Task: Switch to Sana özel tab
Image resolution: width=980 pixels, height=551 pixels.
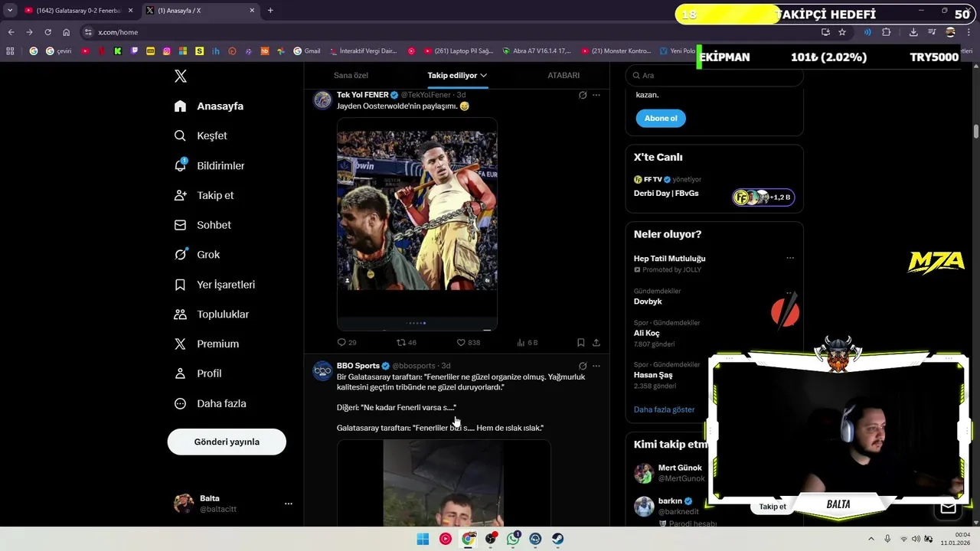Action: click(x=351, y=75)
